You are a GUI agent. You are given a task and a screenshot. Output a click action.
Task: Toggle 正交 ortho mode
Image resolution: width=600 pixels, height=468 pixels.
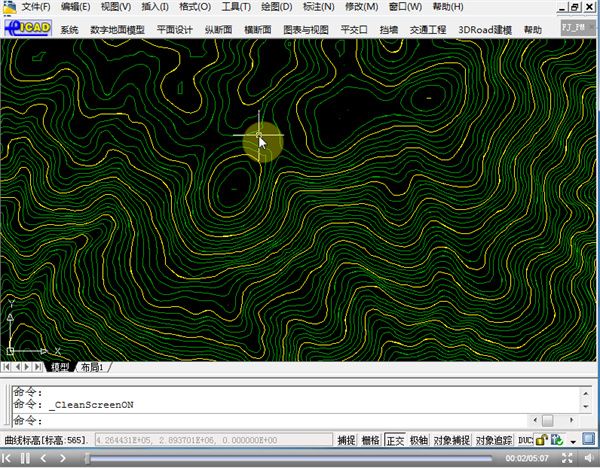395,440
